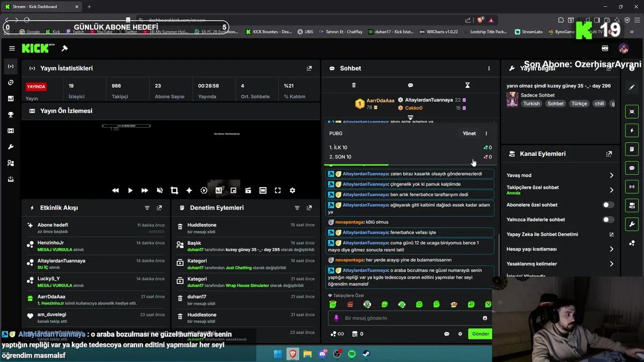Screen dimensions: 644x362
Task: Pop out the Kanal Eylemleri panel
Action: [609, 154]
